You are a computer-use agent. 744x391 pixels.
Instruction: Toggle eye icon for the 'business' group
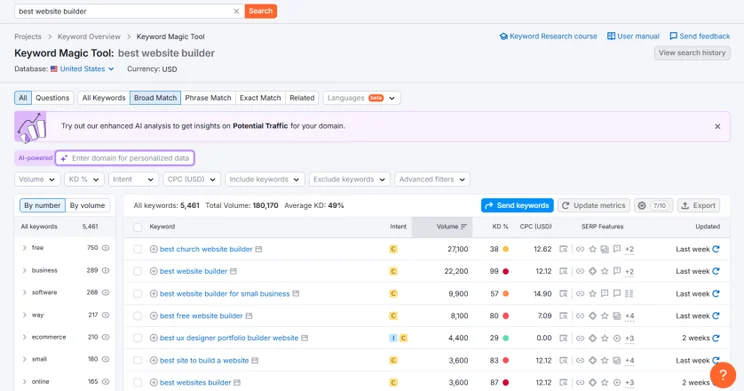tap(105, 270)
